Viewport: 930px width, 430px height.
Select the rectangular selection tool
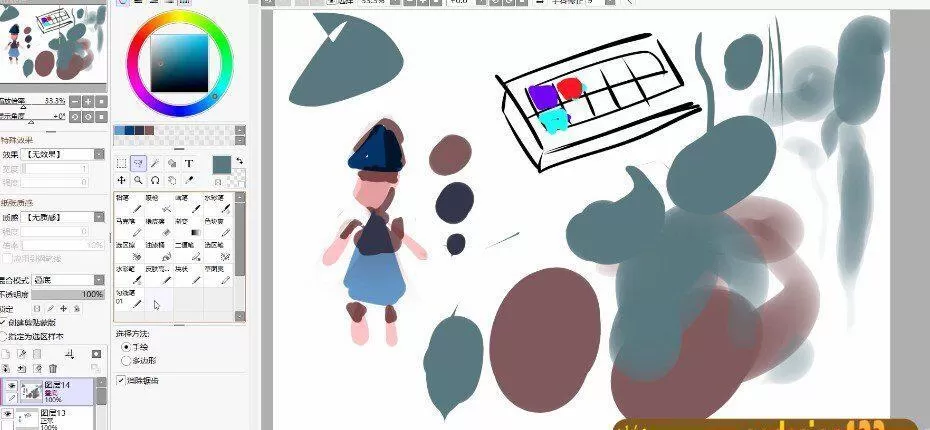122,163
